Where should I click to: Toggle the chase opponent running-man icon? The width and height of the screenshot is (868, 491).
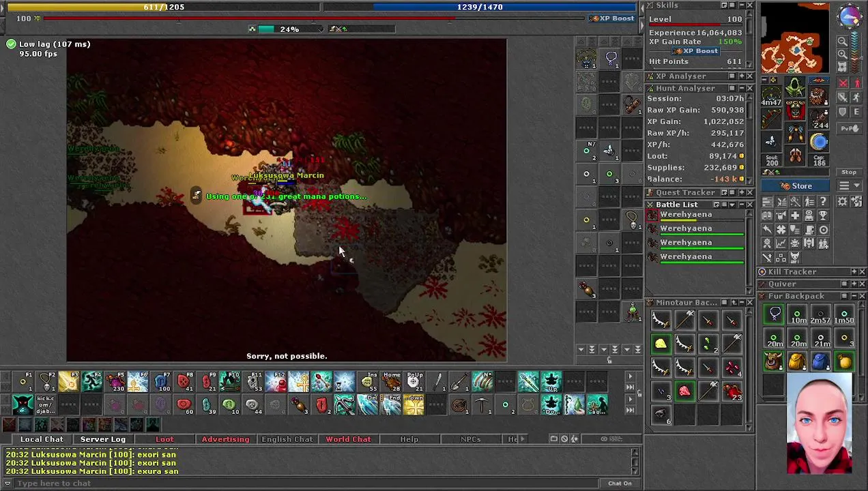(x=856, y=97)
